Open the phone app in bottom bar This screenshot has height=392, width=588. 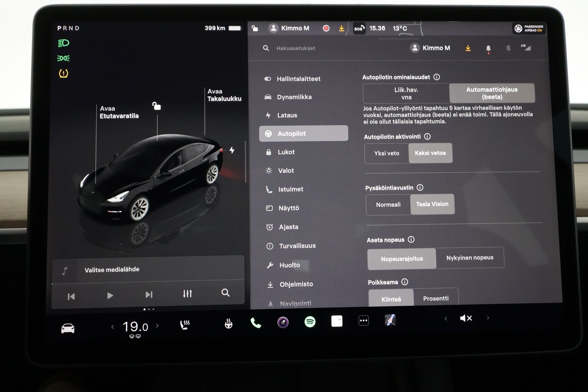256,323
